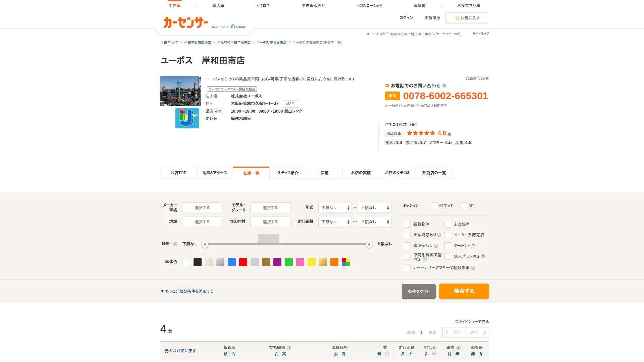Tick the メーカー系販売店 checkbox
The width and height of the screenshot is (644, 362).
448,235
